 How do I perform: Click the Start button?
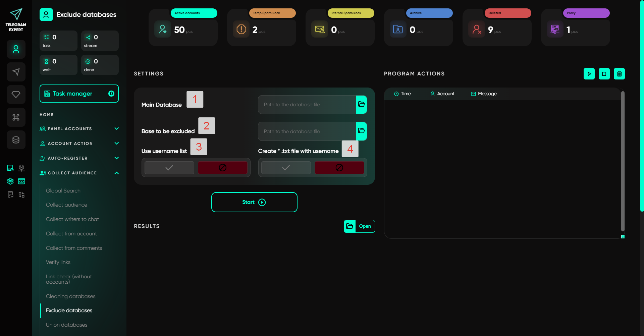click(254, 202)
